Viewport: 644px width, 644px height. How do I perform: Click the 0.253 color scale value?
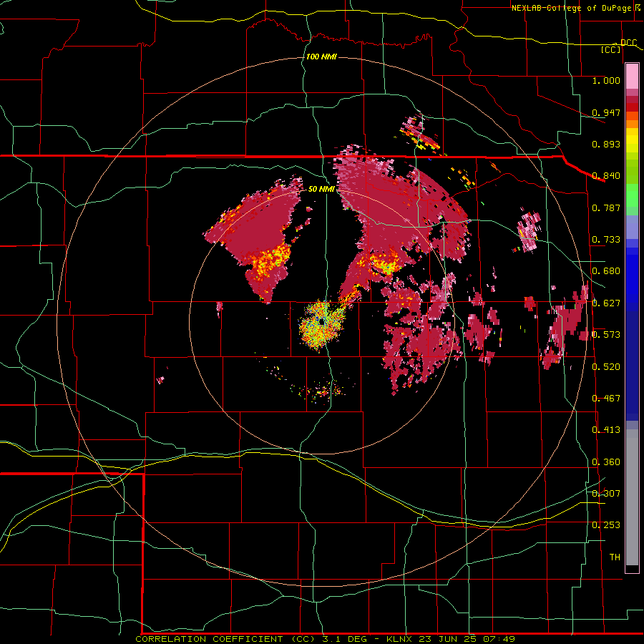coord(606,525)
